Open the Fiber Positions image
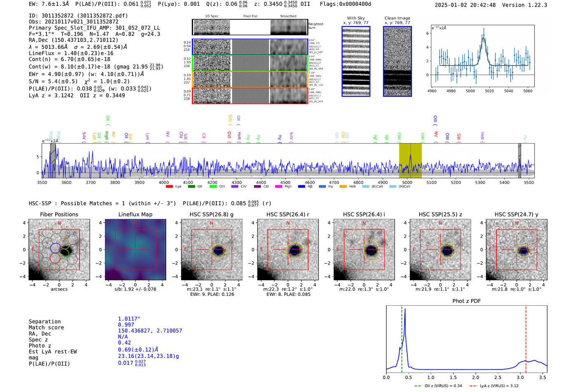 coord(59,250)
